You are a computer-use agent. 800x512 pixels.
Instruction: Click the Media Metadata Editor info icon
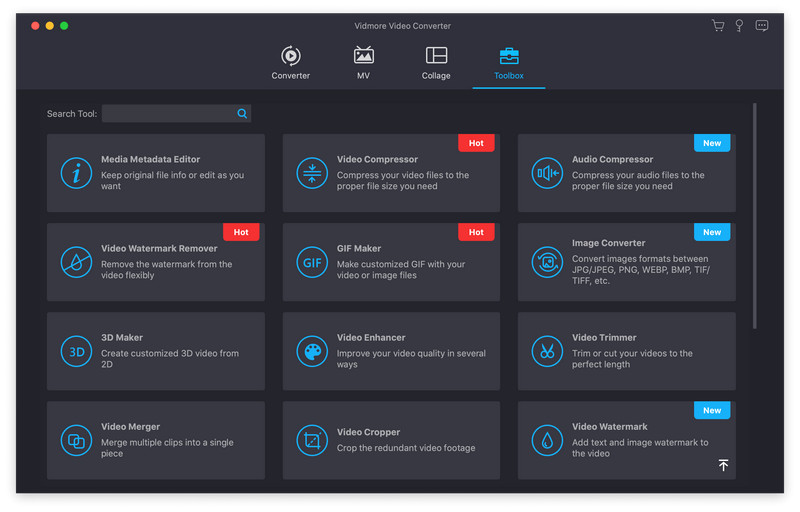[76, 173]
